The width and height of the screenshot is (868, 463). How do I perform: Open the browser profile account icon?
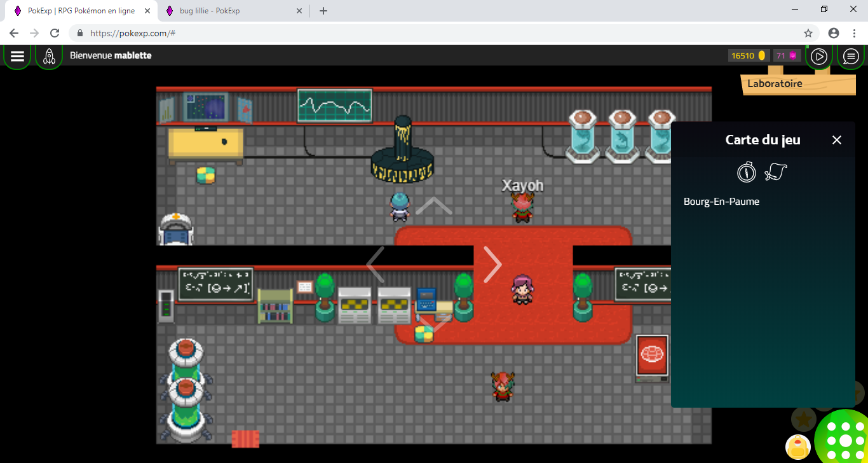(x=834, y=33)
